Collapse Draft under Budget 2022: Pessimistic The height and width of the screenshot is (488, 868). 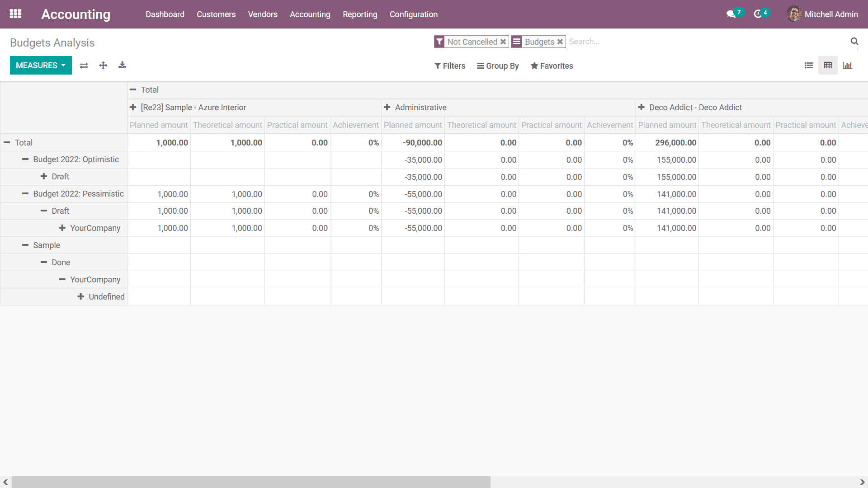pos(55,211)
